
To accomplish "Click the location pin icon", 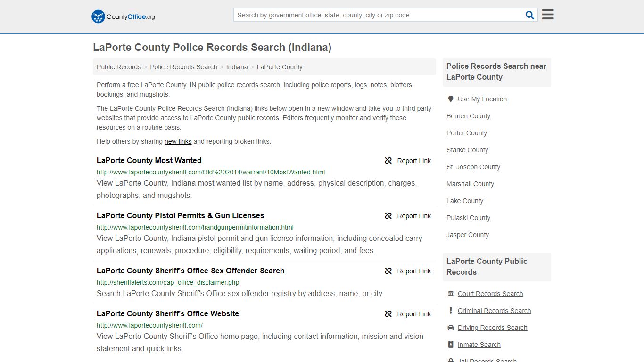I will tap(451, 99).
